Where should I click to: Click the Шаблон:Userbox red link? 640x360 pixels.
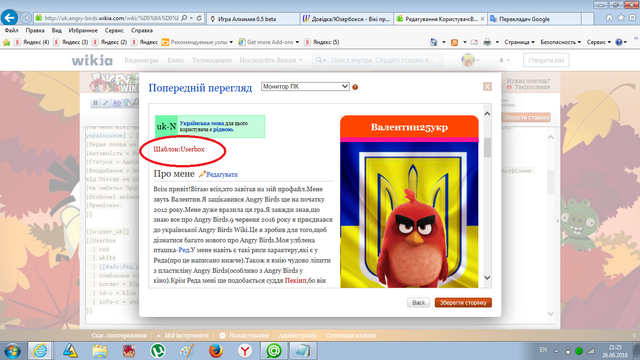[x=179, y=149]
